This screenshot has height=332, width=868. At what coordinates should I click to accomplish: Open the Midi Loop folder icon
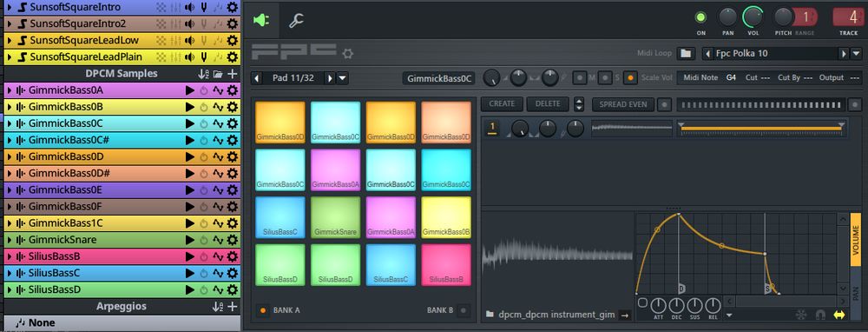(686, 54)
